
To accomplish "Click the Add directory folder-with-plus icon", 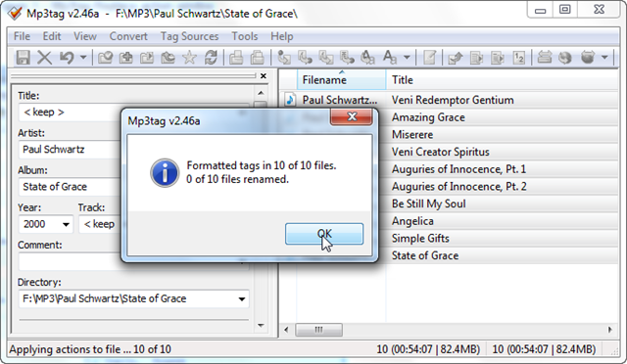I will [126, 58].
